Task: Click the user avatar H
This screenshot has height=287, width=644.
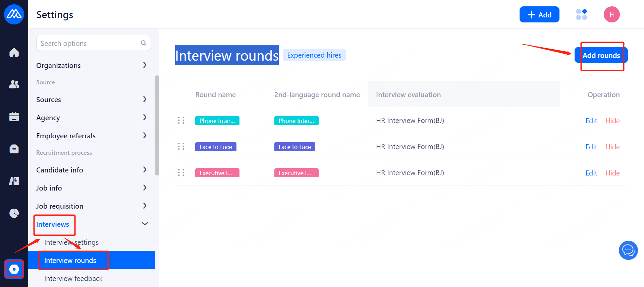Action: tap(611, 14)
